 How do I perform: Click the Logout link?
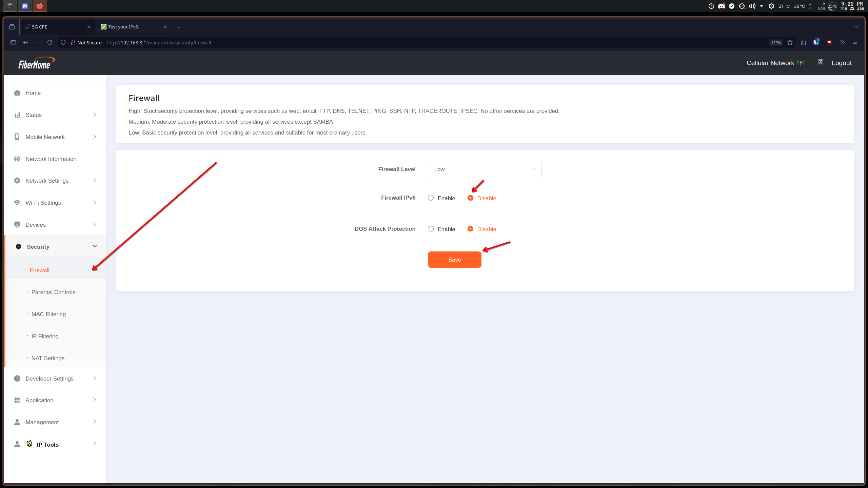point(841,63)
